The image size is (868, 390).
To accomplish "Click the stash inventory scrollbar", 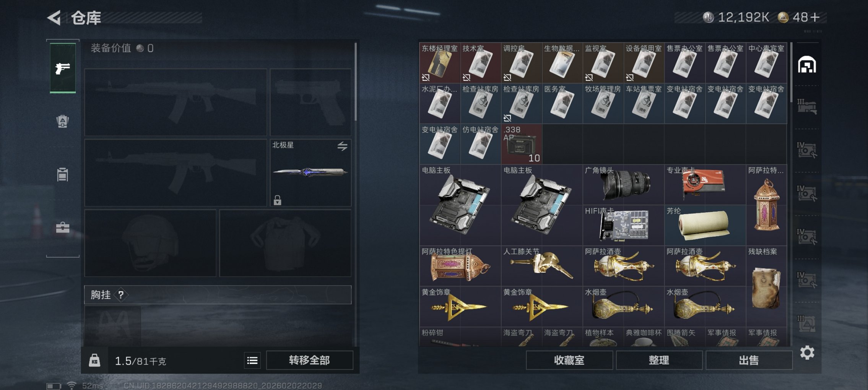I will [x=791, y=73].
